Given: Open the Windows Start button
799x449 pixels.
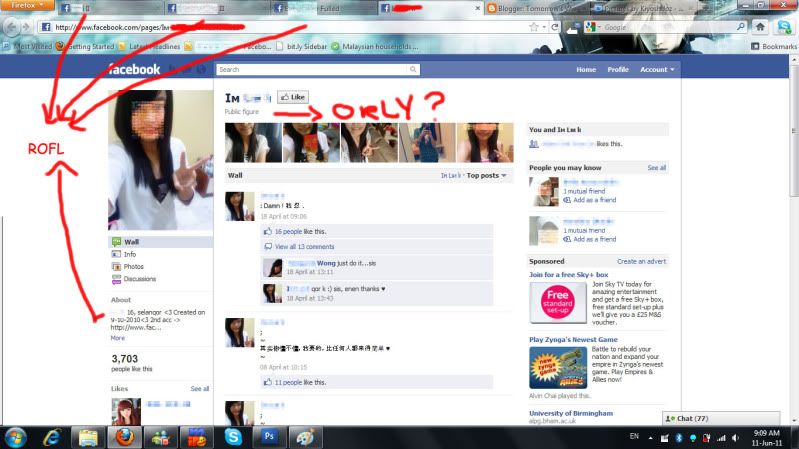Looking at the screenshot, I should (15, 438).
